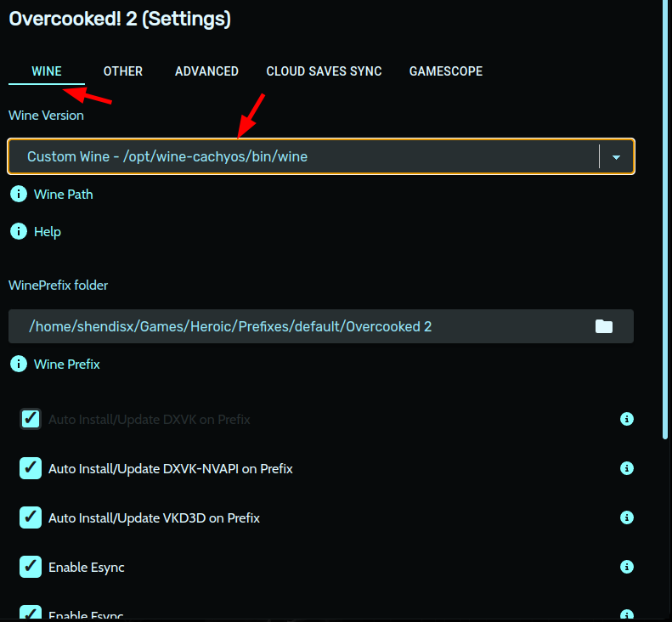Screen dimensions: 672x622
Task: Open the WinePrefix folder browser icon
Action: coord(604,326)
